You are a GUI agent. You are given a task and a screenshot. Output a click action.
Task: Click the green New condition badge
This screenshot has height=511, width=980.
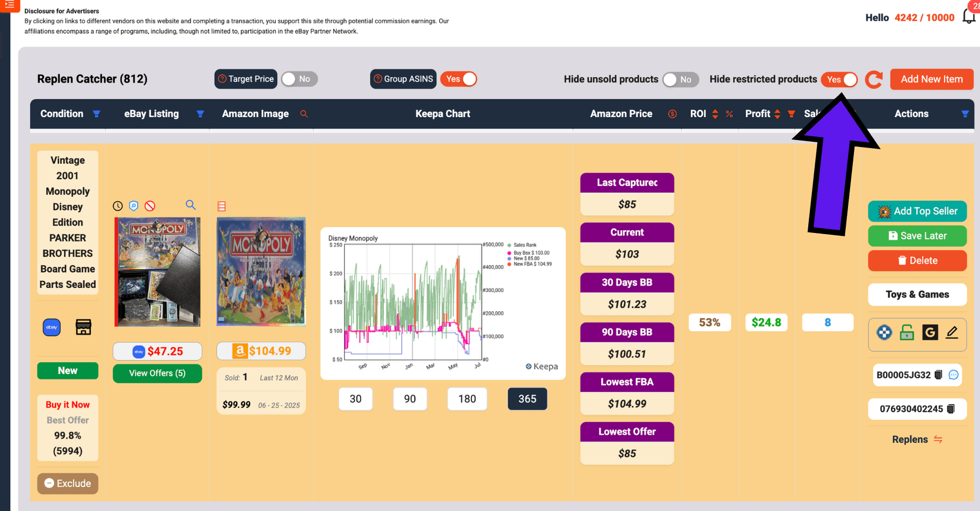click(x=68, y=370)
